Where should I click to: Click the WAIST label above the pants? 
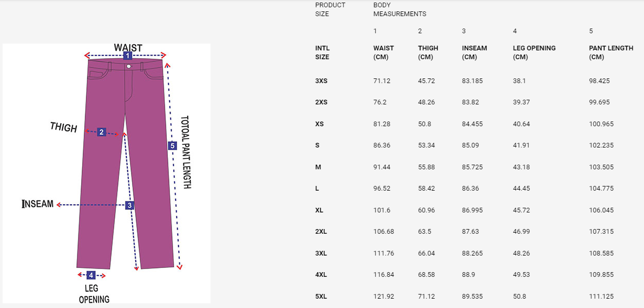128,48
